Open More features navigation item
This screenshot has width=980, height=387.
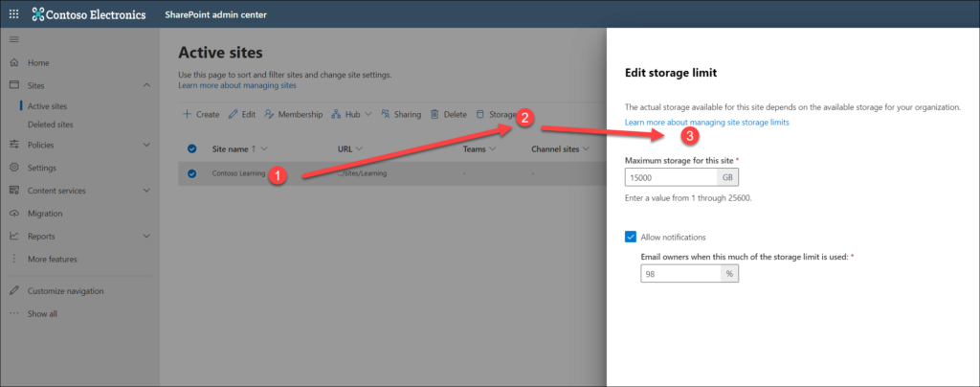coord(53,259)
